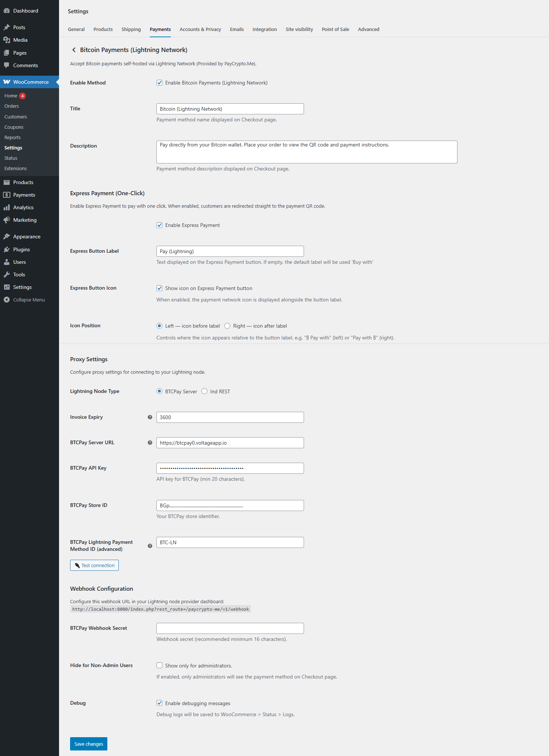The image size is (549, 756).
Task: Click the Invoice Expiry help tooltip icon
Action: tap(150, 417)
